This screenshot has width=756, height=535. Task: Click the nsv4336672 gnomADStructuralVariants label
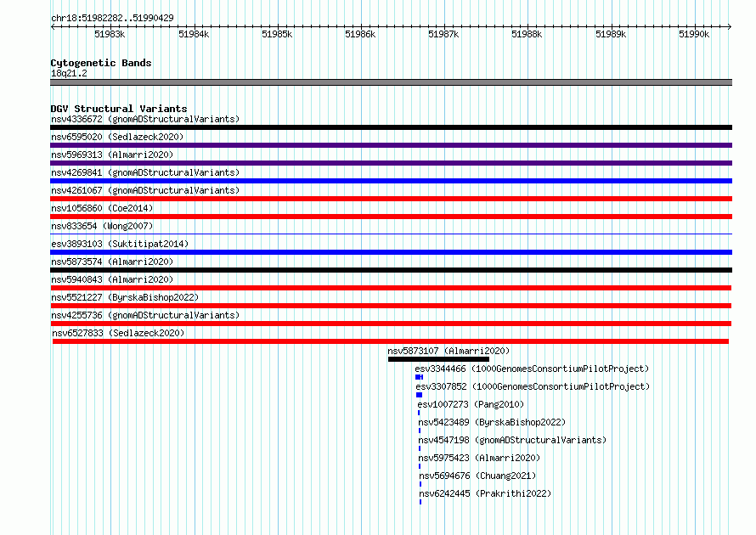click(145, 119)
